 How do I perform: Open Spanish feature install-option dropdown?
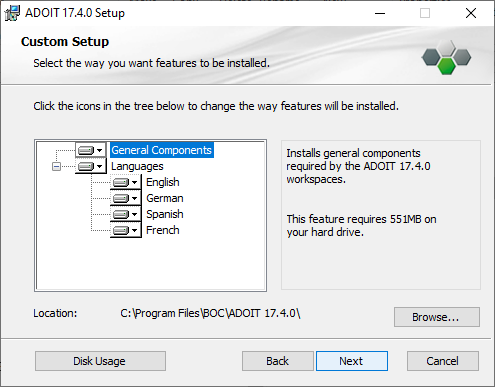click(x=126, y=214)
